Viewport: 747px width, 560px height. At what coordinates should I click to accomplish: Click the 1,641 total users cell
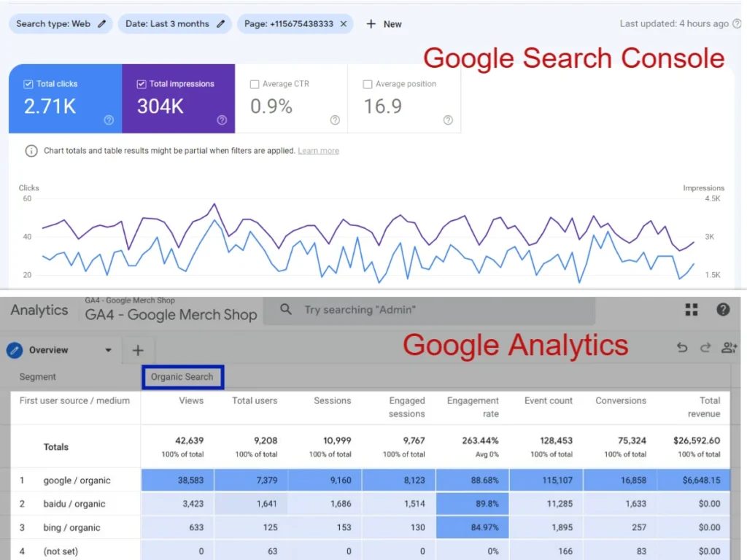click(x=251, y=503)
